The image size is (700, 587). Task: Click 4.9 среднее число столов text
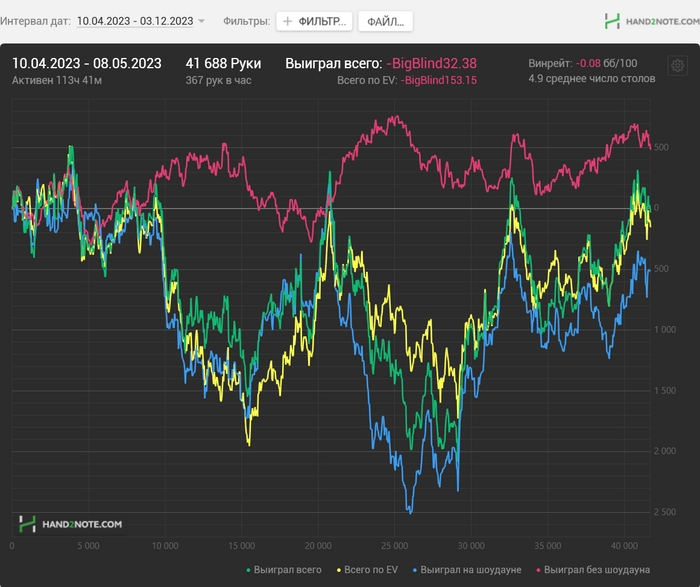[x=592, y=79]
